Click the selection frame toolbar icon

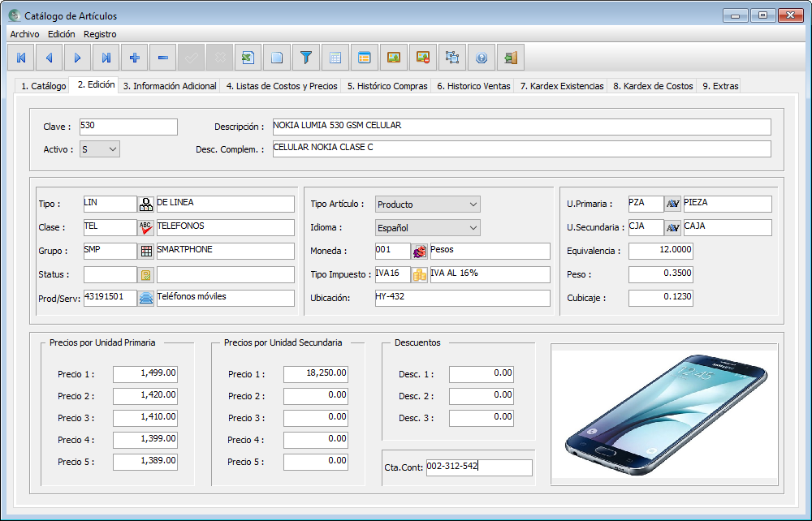coord(452,58)
